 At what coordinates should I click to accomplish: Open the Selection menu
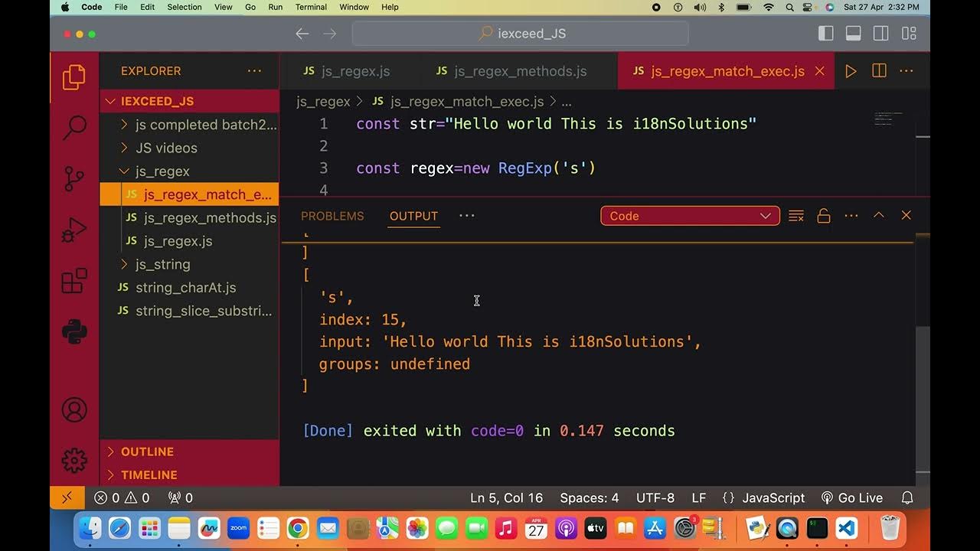point(185,7)
